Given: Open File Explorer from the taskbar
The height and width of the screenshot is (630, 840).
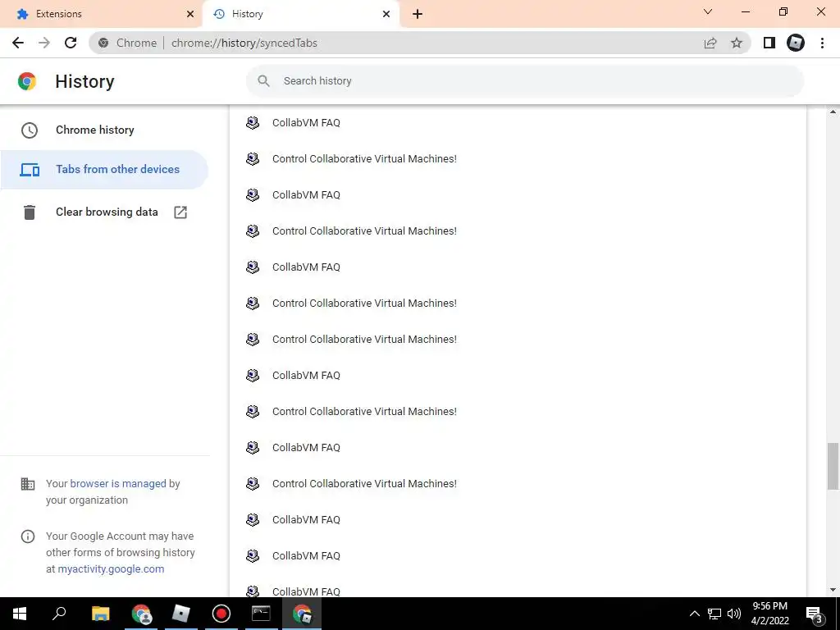Looking at the screenshot, I should coord(100,614).
